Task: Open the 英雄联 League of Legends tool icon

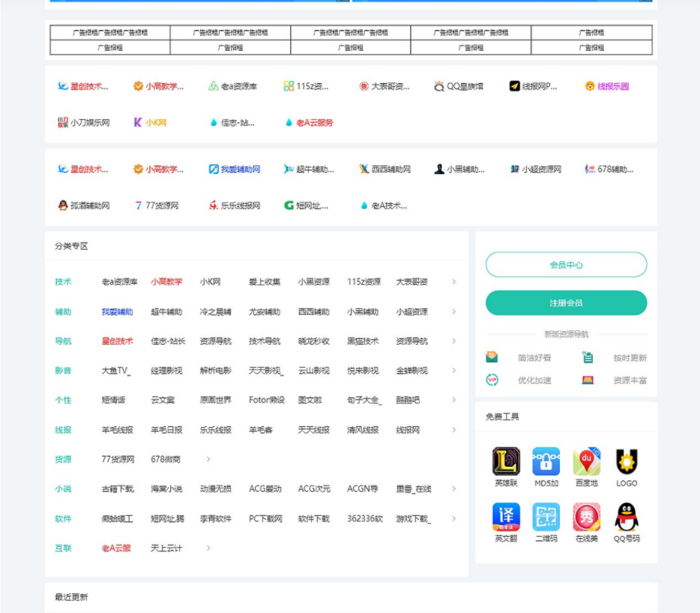Action: [x=506, y=462]
